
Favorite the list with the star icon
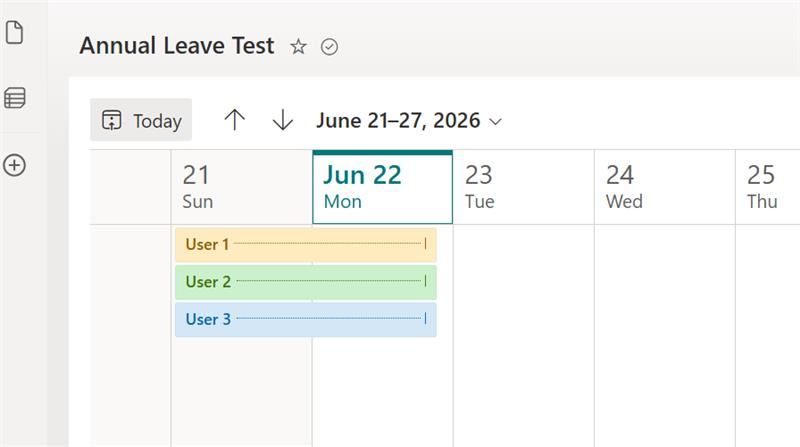point(298,47)
